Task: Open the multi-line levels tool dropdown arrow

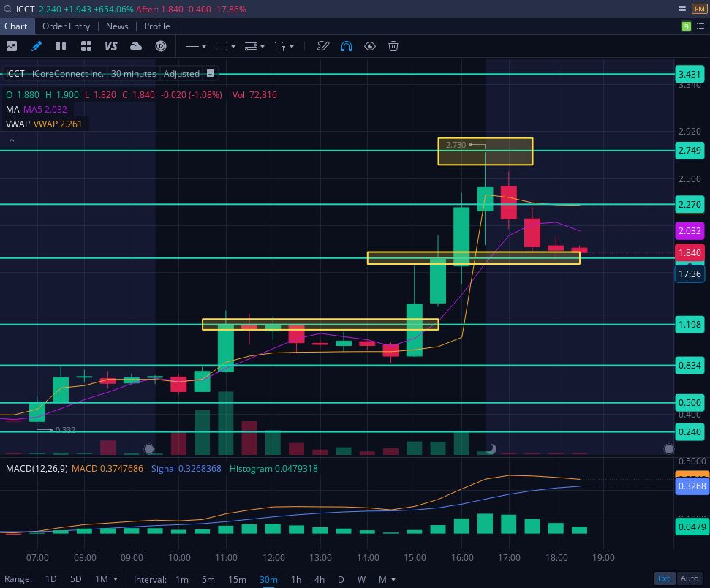Action: 263,47
